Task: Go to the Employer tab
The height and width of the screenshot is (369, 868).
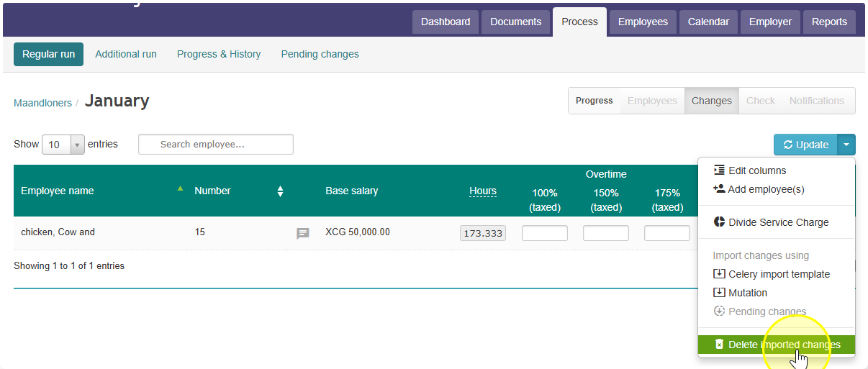Action: tap(770, 22)
